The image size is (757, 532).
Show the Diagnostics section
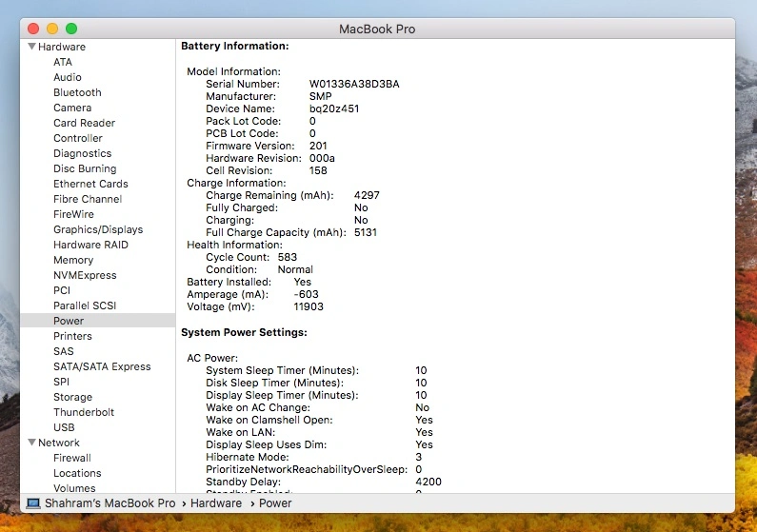pyautogui.click(x=83, y=153)
